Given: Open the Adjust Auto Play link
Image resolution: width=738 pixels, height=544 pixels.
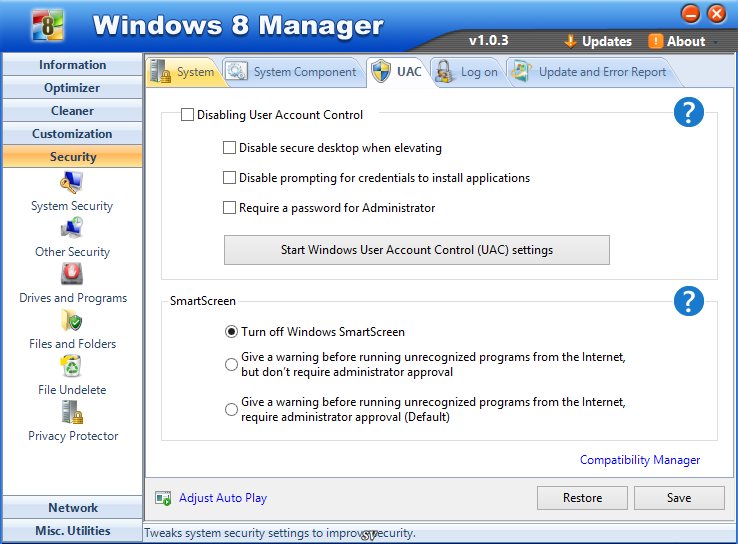Looking at the screenshot, I should pos(223,498).
